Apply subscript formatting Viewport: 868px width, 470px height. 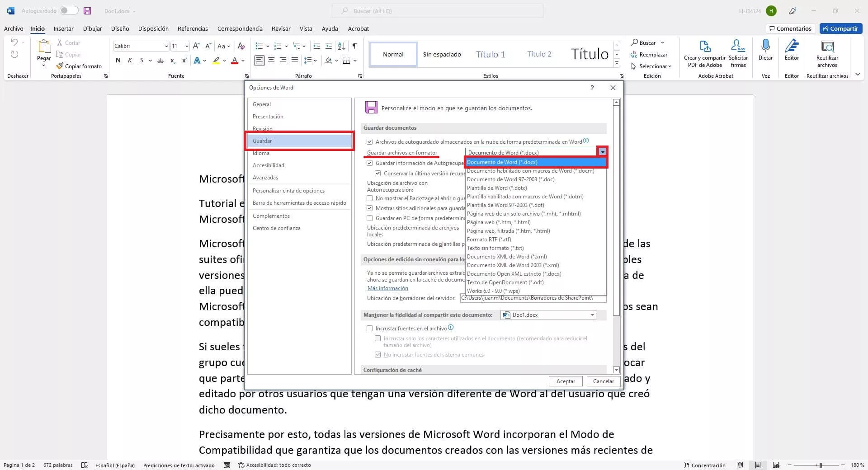[173, 60]
